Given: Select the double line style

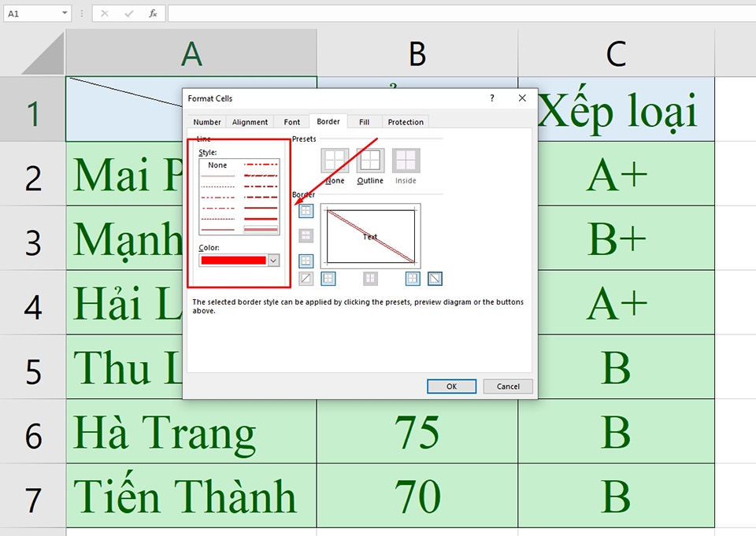Looking at the screenshot, I should 261,230.
